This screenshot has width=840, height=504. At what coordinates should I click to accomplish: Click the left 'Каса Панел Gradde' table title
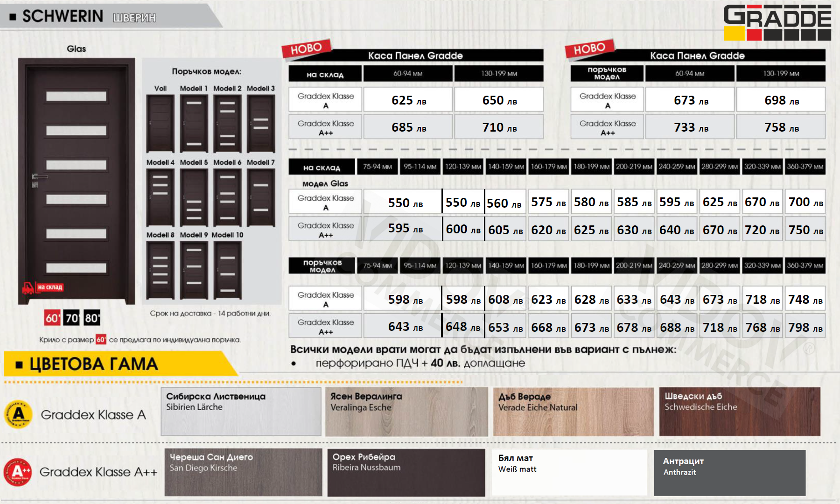tap(415, 56)
